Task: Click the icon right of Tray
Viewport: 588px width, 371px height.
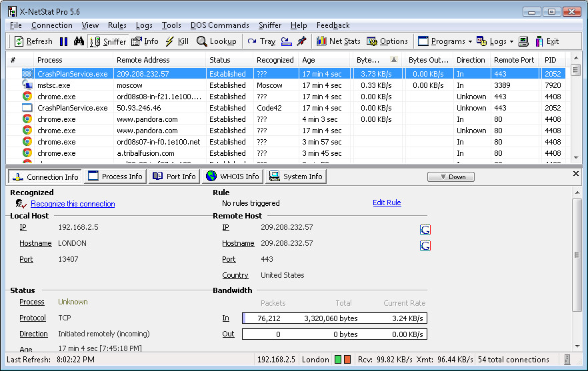Action: (287, 41)
